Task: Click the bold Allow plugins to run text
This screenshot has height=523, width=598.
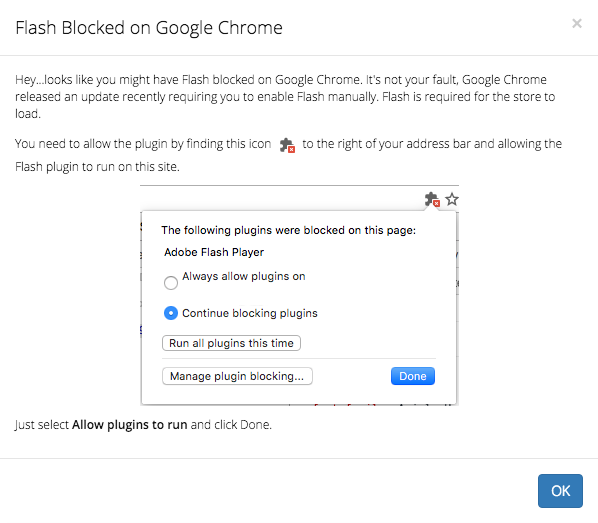Action: click(x=130, y=425)
